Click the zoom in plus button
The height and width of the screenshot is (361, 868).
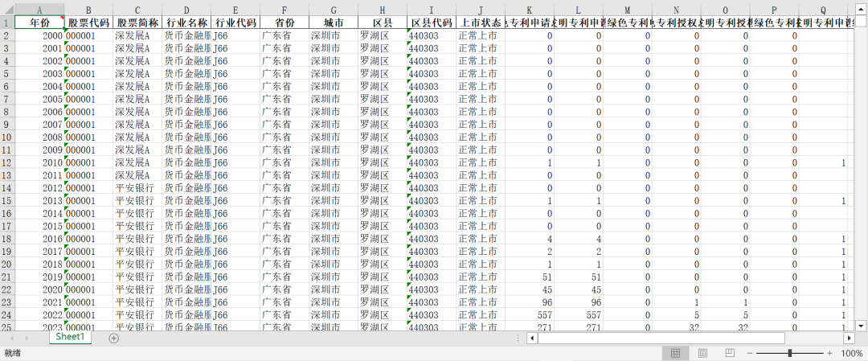pos(829,353)
